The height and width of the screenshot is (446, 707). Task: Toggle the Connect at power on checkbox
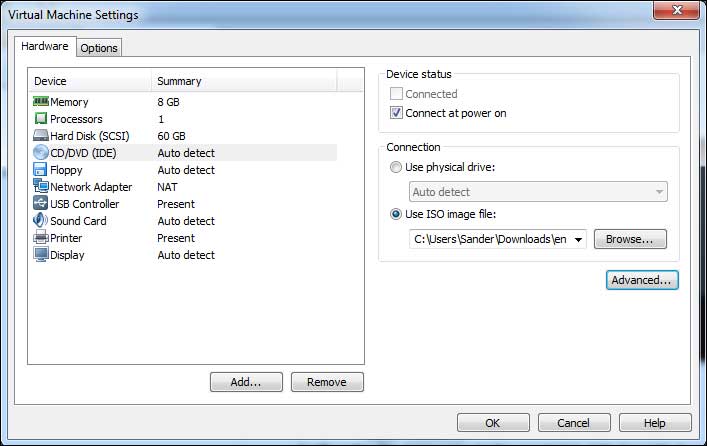(397, 113)
